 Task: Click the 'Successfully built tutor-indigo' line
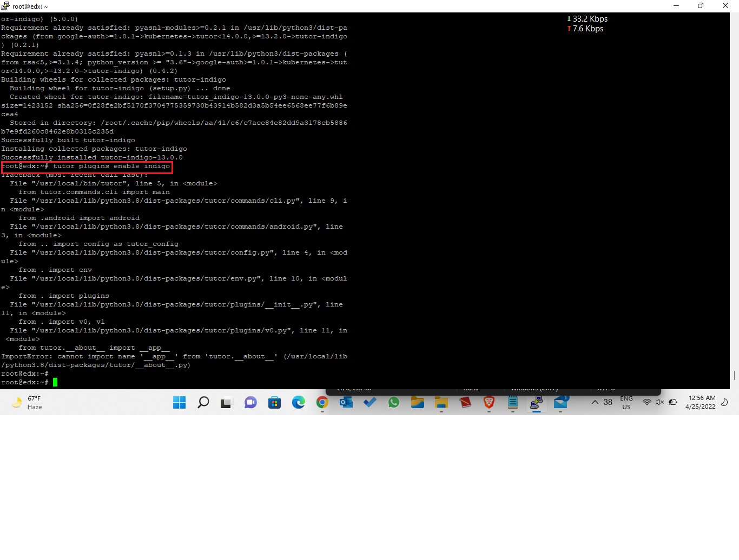pos(68,140)
